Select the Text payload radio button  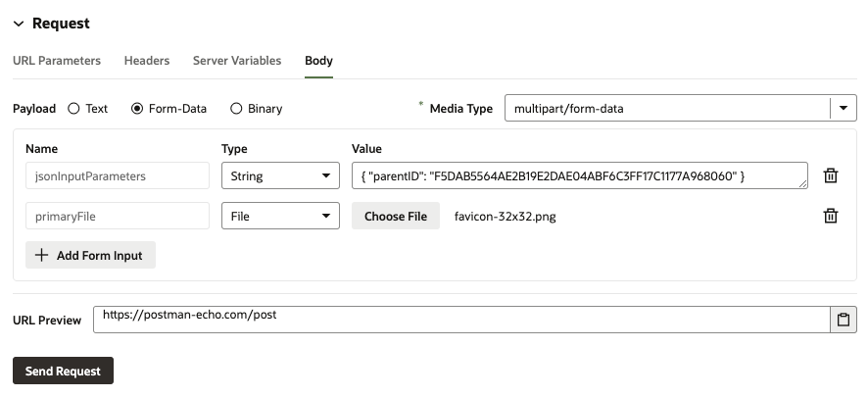74,109
